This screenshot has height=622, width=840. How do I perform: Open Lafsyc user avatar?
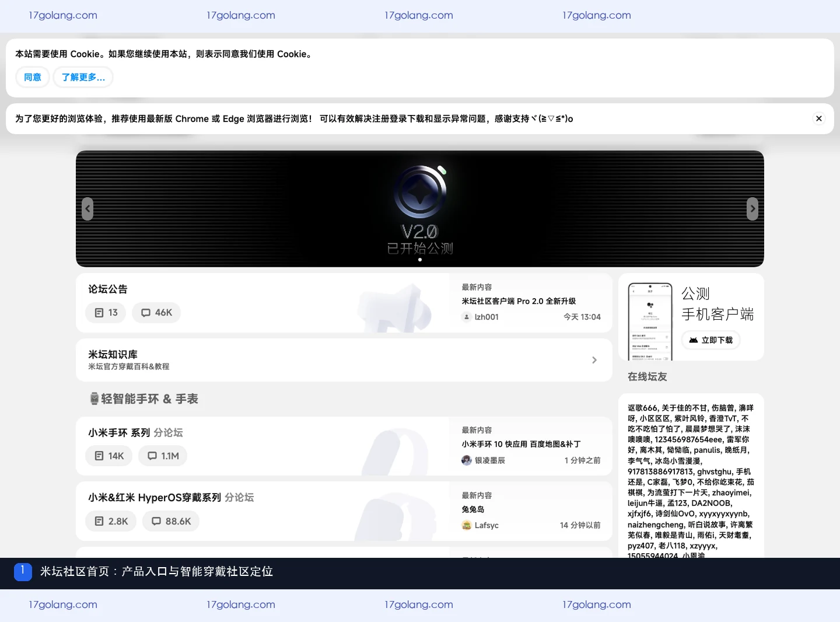coord(467,525)
